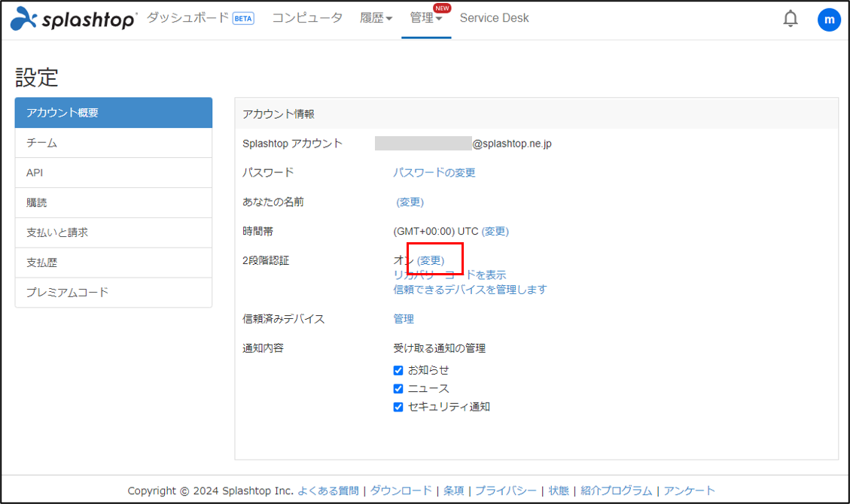Select アカウント概要 in sidebar
Viewport: 850px width, 504px height.
pyautogui.click(x=113, y=113)
